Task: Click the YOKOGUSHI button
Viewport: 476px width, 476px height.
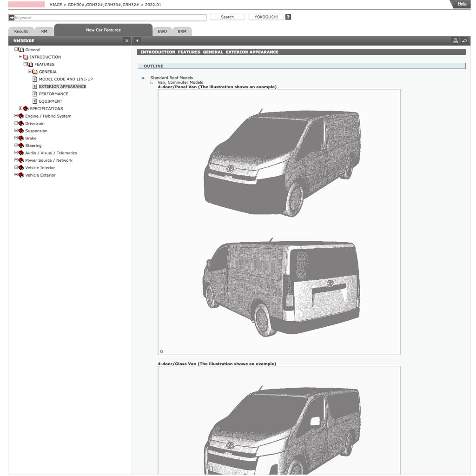Action: coord(265,17)
